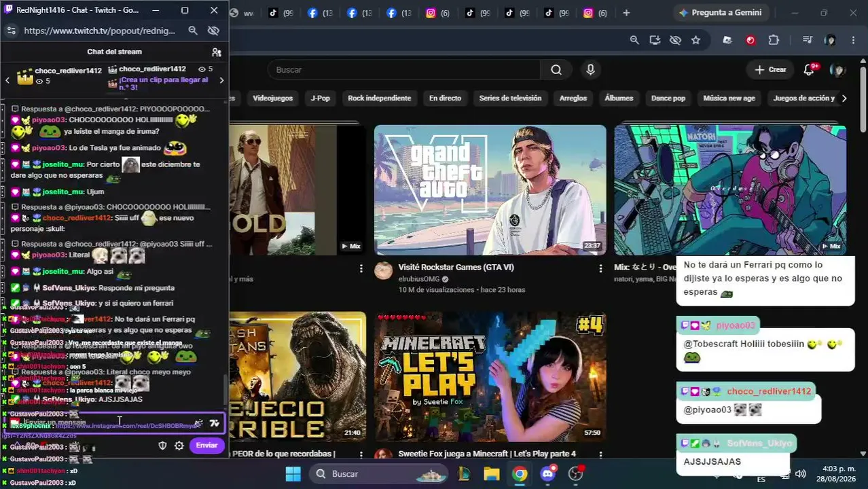
Task: Bookmark the page with the star icon
Action: [x=695, y=40]
